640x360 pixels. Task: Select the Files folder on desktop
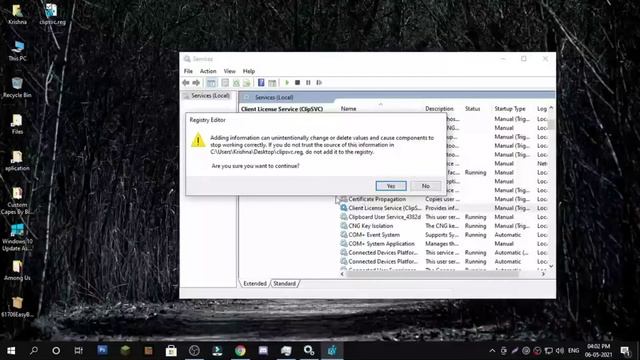(x=17, y=124)
